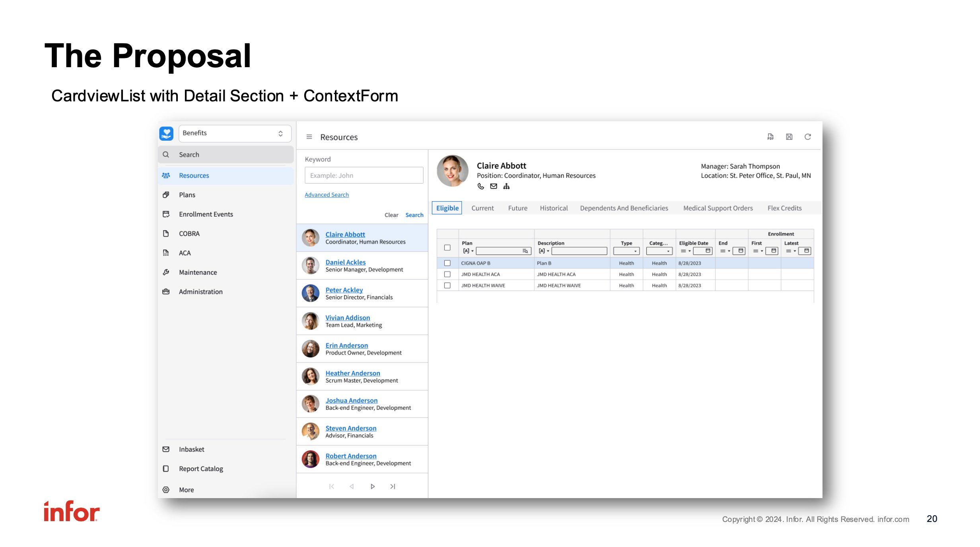Click the phone icon under Claire Abbott
The width and height of the screenshot is (980, 547).
coord(480,186)
